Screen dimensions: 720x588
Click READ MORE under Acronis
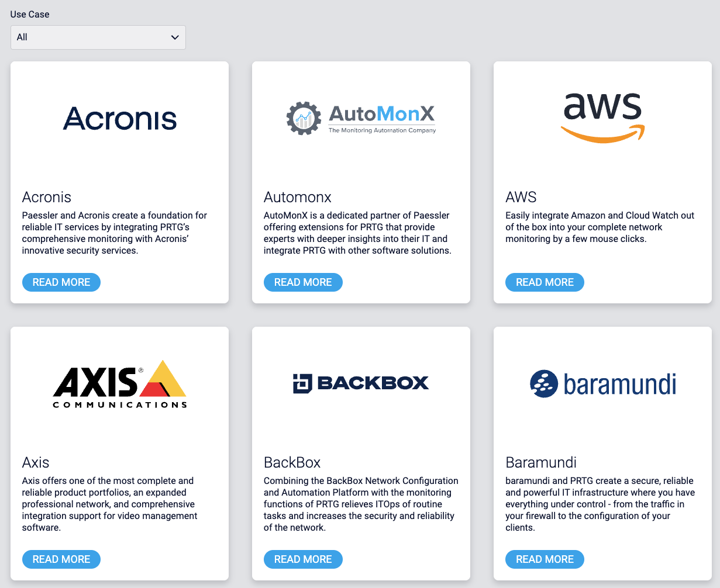click(61, 282)
